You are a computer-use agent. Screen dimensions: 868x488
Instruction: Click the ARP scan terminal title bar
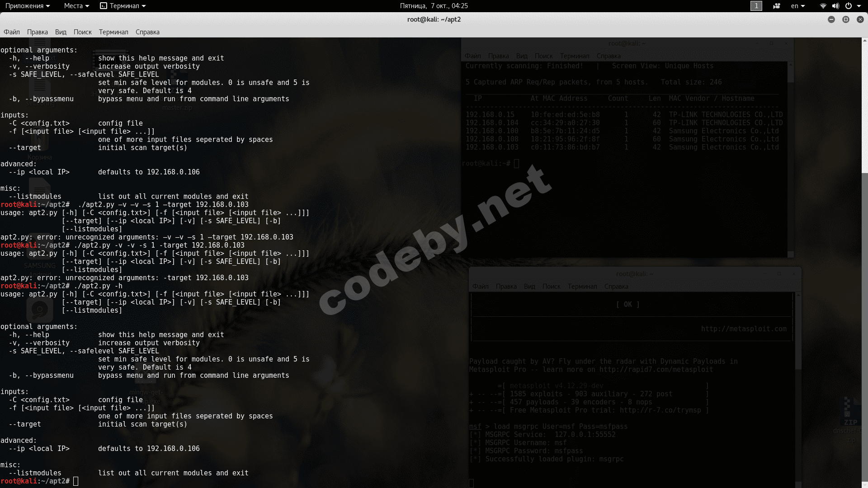point(627,43)
